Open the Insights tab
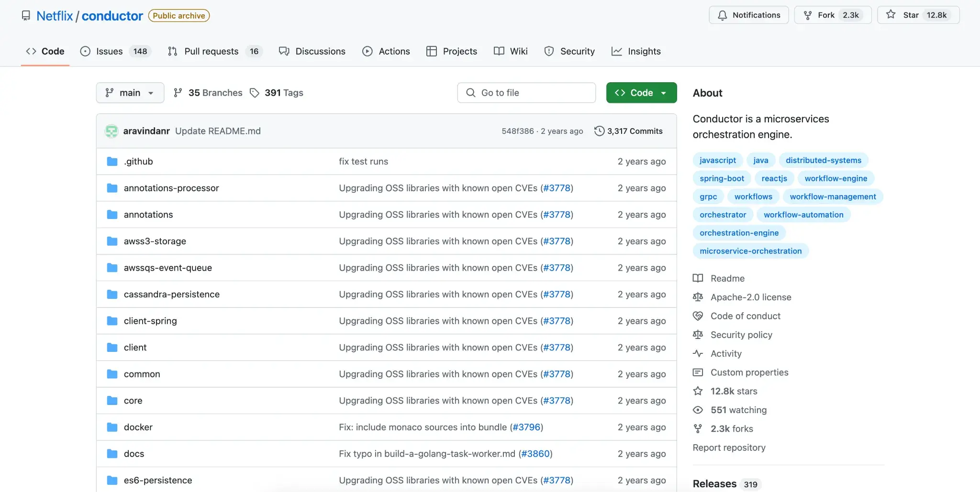The image size is (980, 492). (x=636, y=51)
